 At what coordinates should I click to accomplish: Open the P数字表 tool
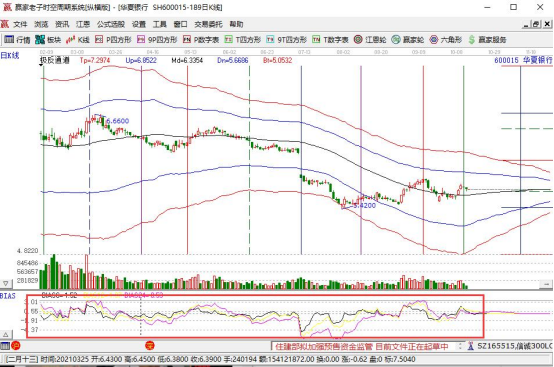point(201,40)
